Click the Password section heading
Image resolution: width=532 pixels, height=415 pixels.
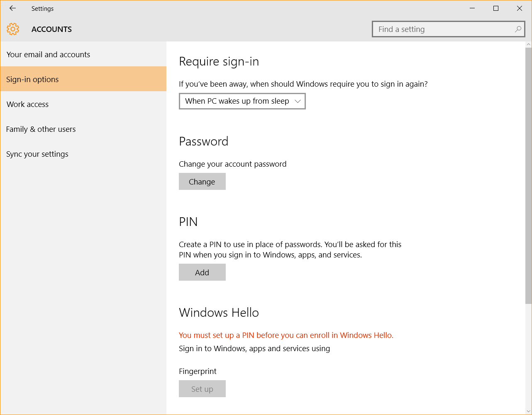203,141
